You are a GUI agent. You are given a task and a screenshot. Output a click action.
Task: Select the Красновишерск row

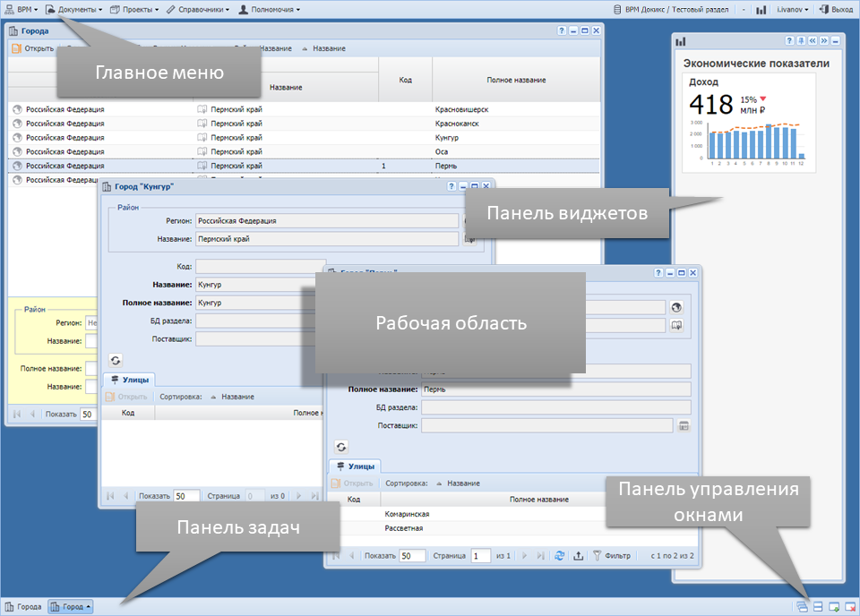[304, 109]
